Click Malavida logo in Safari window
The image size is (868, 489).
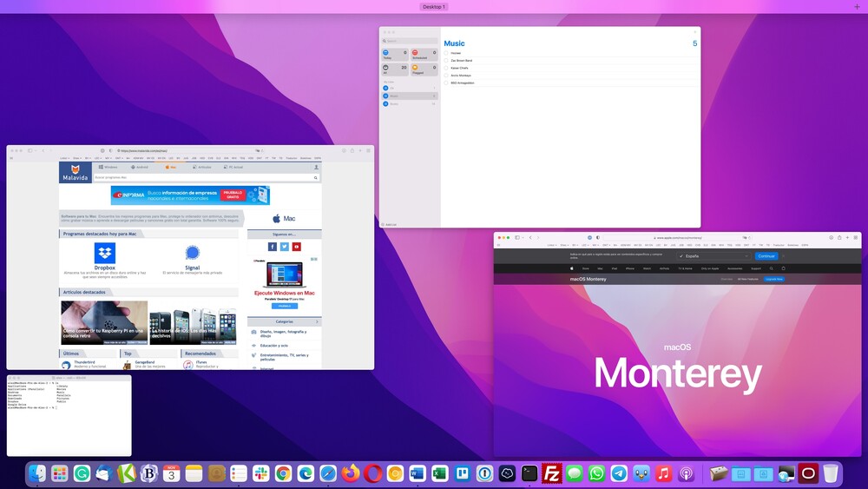point(76,172)
